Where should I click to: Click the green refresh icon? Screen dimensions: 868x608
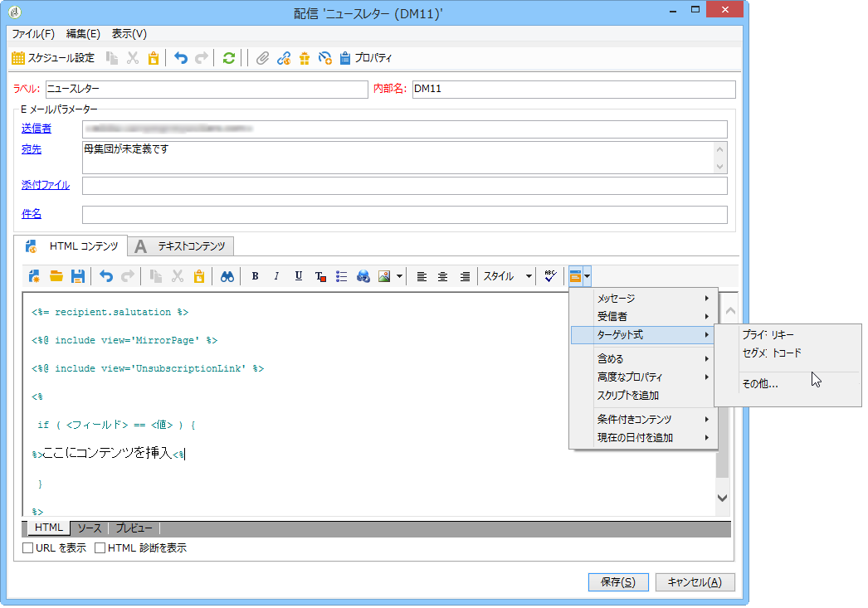click(x=229, y=57)
